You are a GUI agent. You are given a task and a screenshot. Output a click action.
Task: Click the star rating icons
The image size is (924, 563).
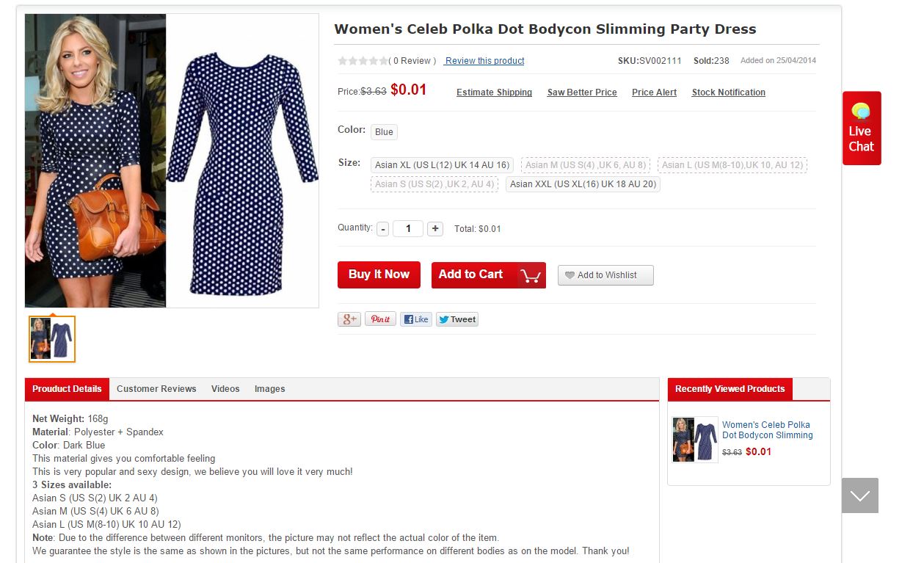tap(363, 61)
